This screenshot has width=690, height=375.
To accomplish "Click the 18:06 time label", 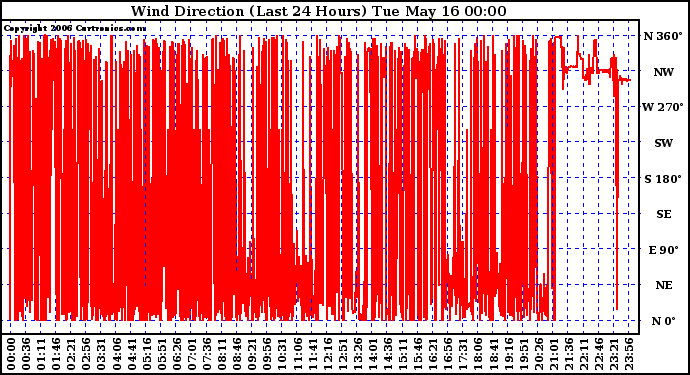I will [478, 354].
